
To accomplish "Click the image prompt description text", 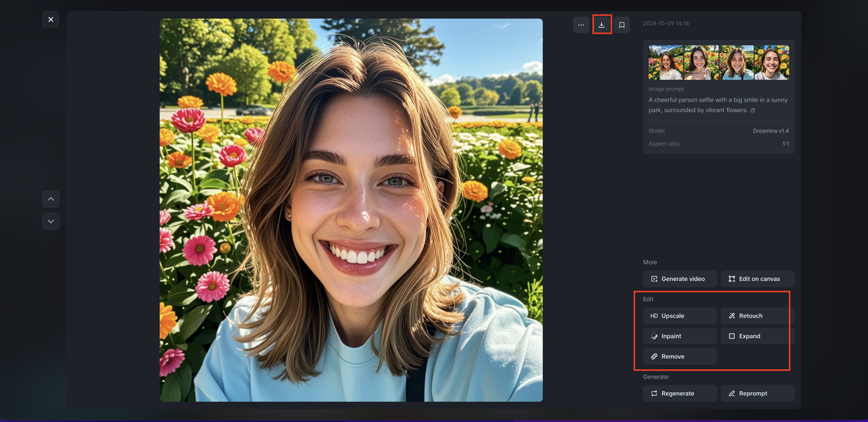I will (x=718, y=105).
